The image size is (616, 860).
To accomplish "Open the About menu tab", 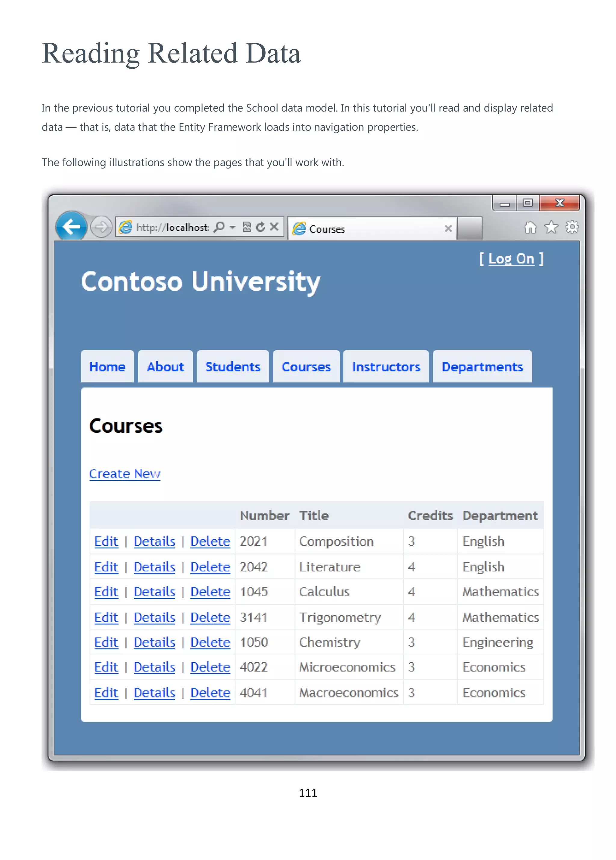I will (165, 367).
